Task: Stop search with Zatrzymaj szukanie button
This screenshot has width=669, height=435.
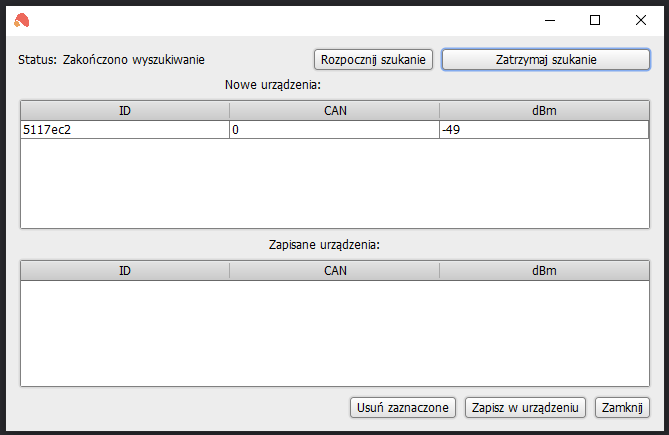Action: click(x=546, y=60)
